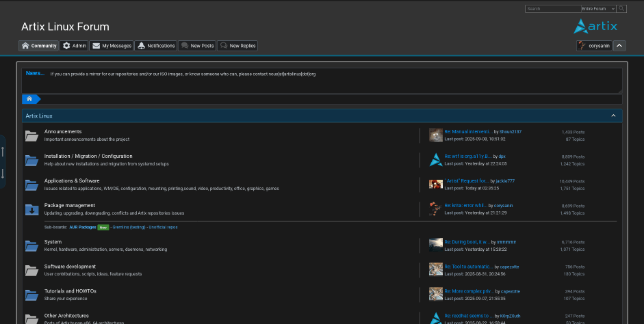Open Tutorials and HOWTOs board
The image size is (644, 324).
point(70,291)
